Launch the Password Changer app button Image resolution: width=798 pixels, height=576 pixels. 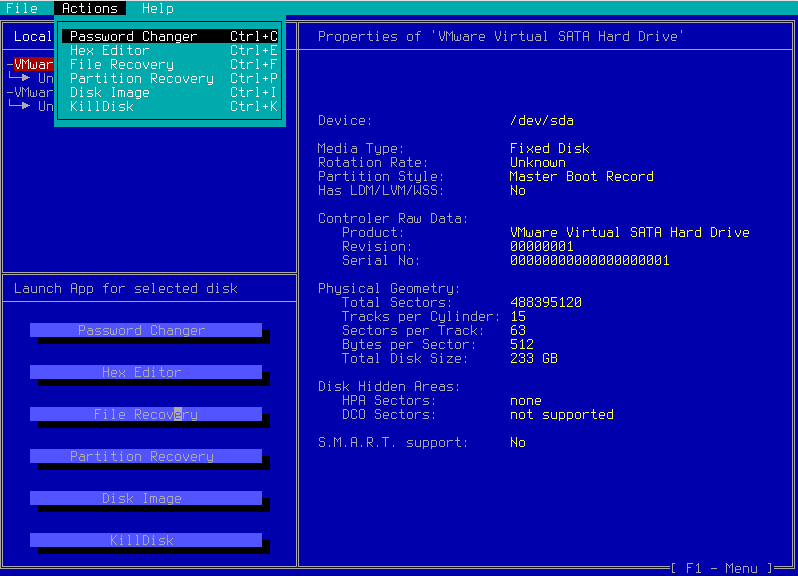tap(146, 330)
